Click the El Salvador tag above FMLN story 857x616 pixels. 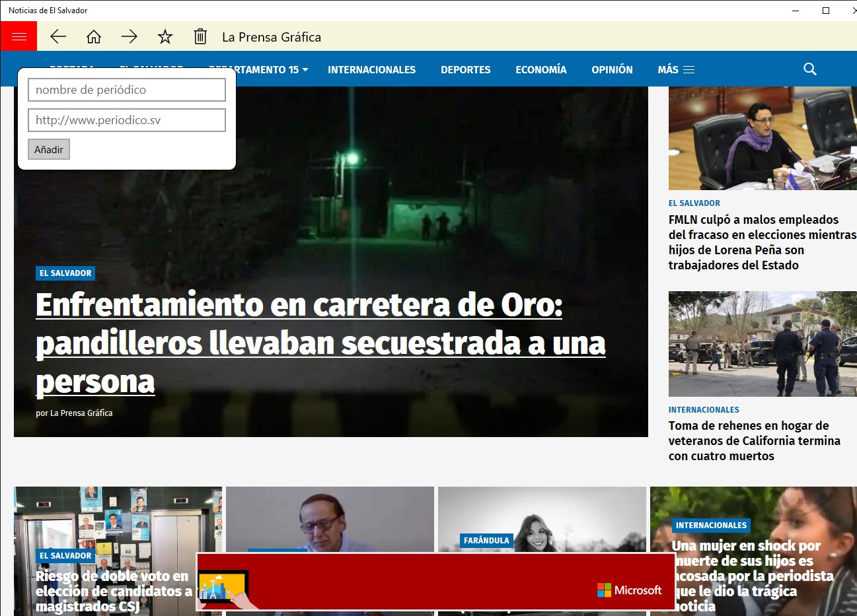pos(694,203)
